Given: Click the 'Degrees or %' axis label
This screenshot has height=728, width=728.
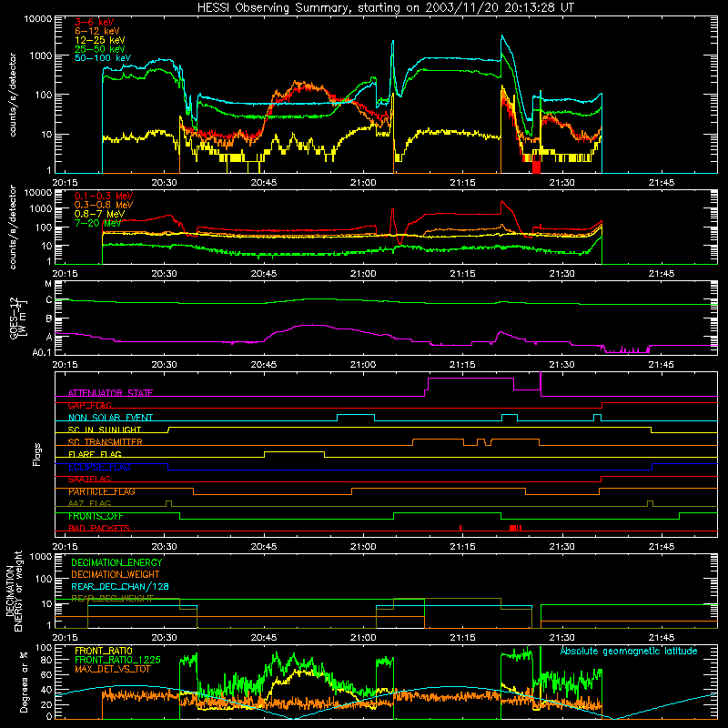Looking at the screenshot, I should (x=24, y=682).
